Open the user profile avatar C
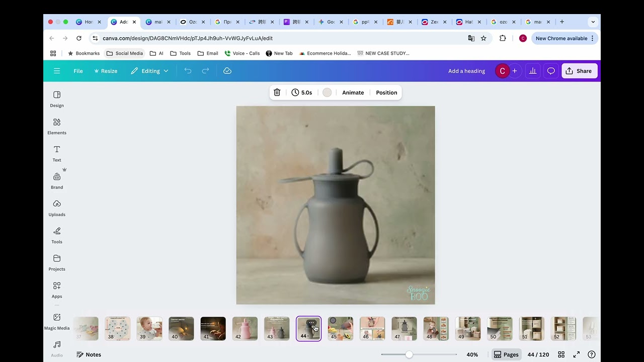 (x=502, y=71)
